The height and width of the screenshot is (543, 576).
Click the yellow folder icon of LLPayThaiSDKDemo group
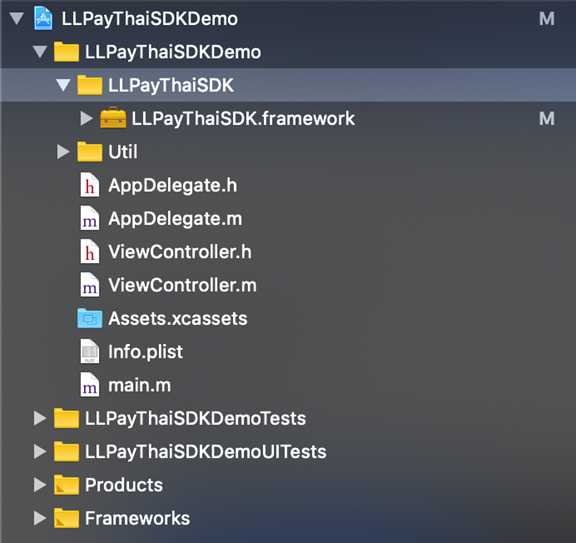[x=66, y=51]
